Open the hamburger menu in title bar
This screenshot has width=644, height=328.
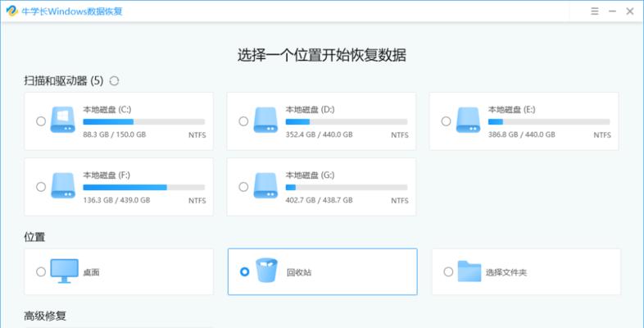595,11
